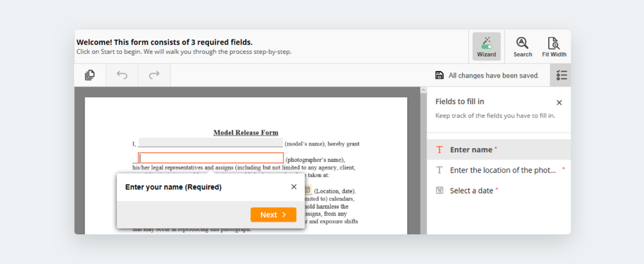644x264 pixels.
Task: Undo the last change
Action: (122, 75)
